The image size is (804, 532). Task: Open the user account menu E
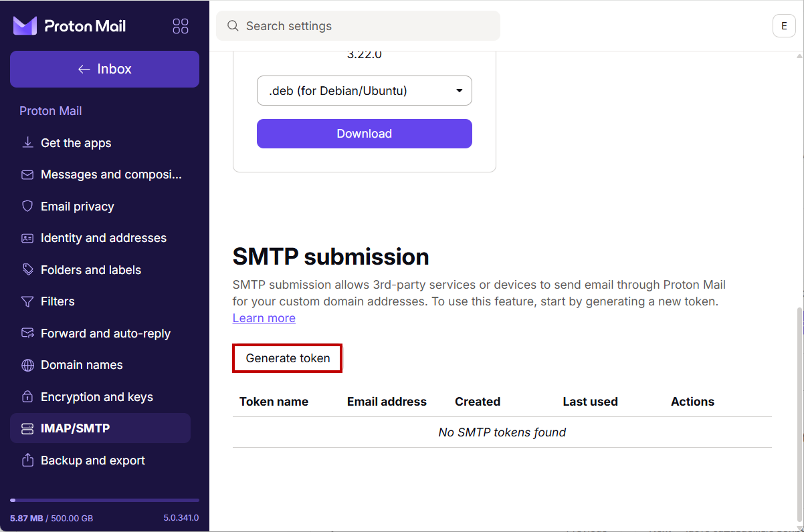coord(784,26)
